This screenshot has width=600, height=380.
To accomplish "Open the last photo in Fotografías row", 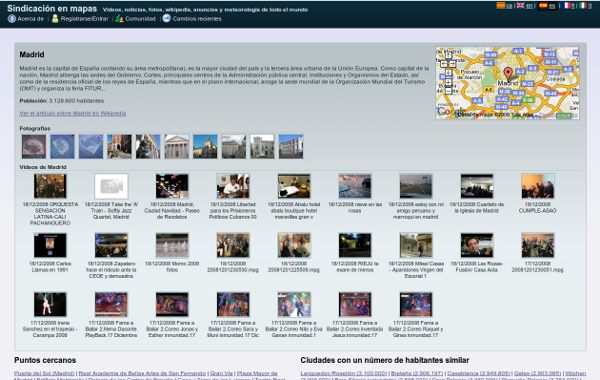I will click(291, 146).
